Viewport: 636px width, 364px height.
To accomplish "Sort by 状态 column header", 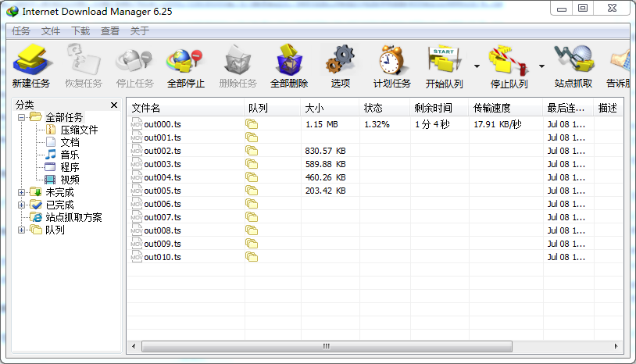I will pyautogui.click(x=384, y=108).
